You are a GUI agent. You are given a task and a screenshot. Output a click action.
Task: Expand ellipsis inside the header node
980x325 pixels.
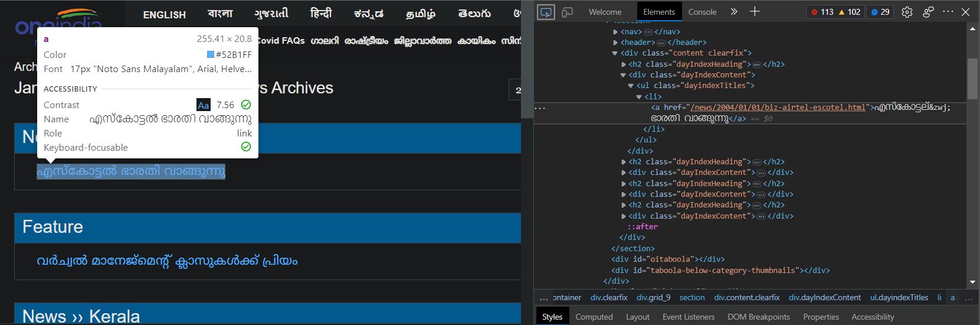661,43
